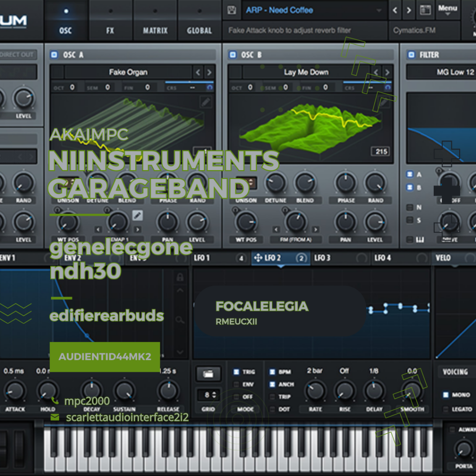This screenshot has height=476, width=476.
Task: Click the OSC A warp pencil icon
Action: (138, 216)
